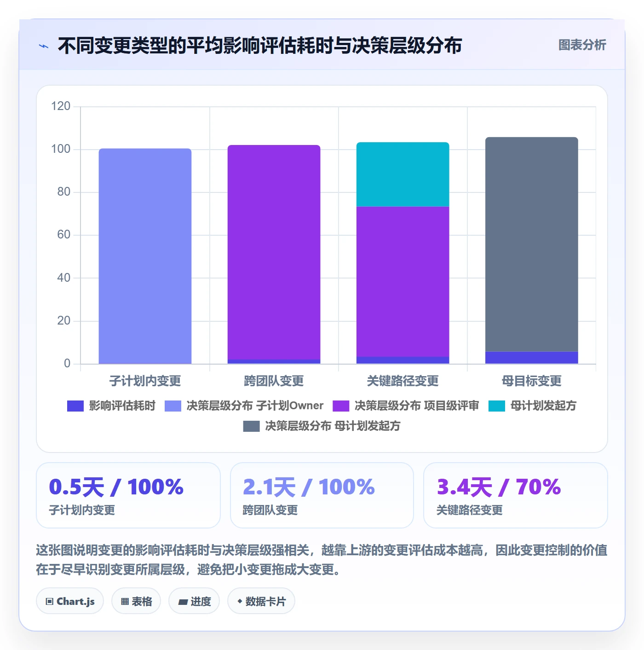Screen dimensions: 644x650
Task: Click the y-axis value 40
Action: click(64, 278)
